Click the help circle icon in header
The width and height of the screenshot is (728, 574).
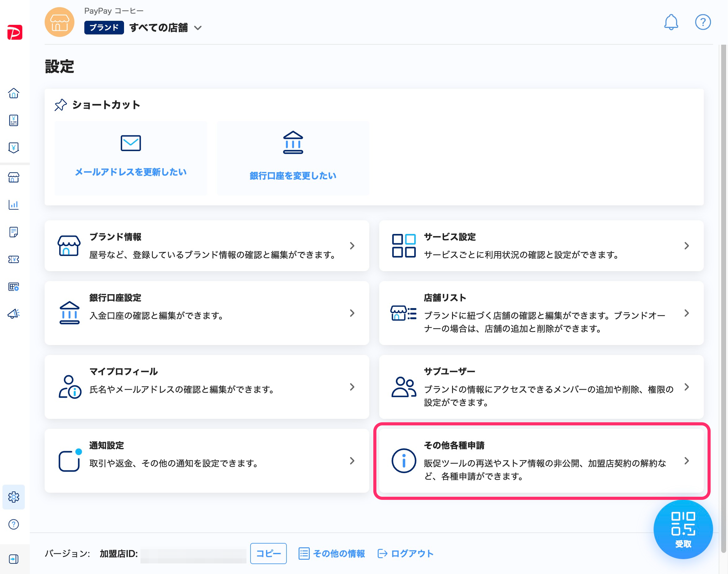703,22
